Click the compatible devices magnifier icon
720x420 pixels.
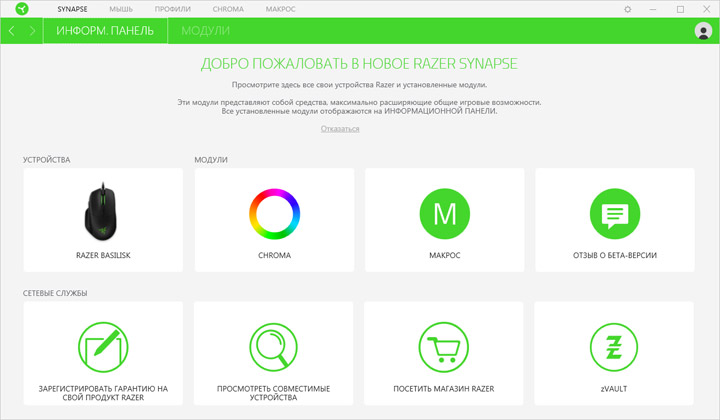pyautogui.click(x=274, y=347)
